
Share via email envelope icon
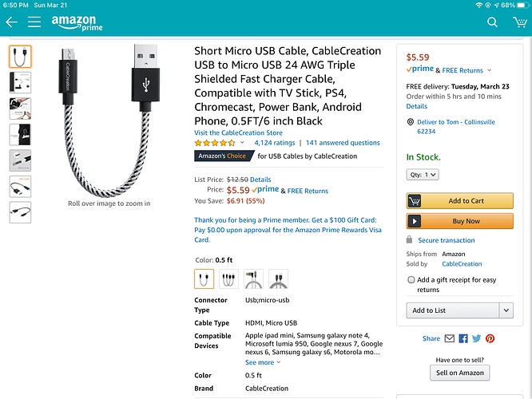click(450, 338)
